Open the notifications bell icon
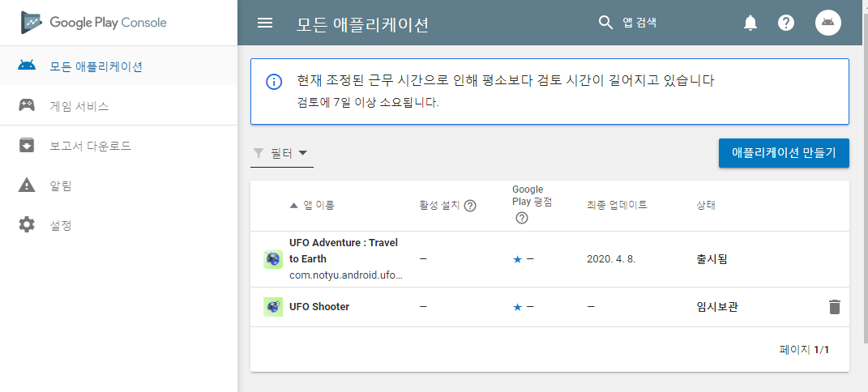868x392 pixels. [x=750, y=23]
